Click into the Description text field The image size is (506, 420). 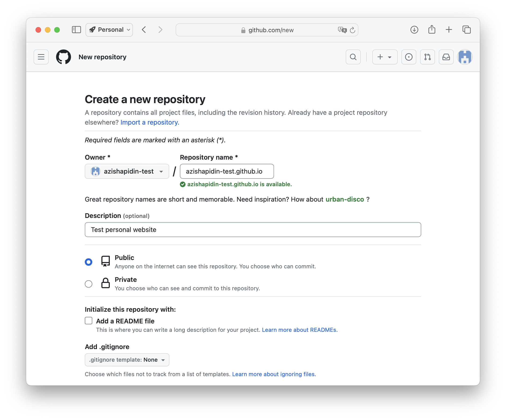coord(253,230)
